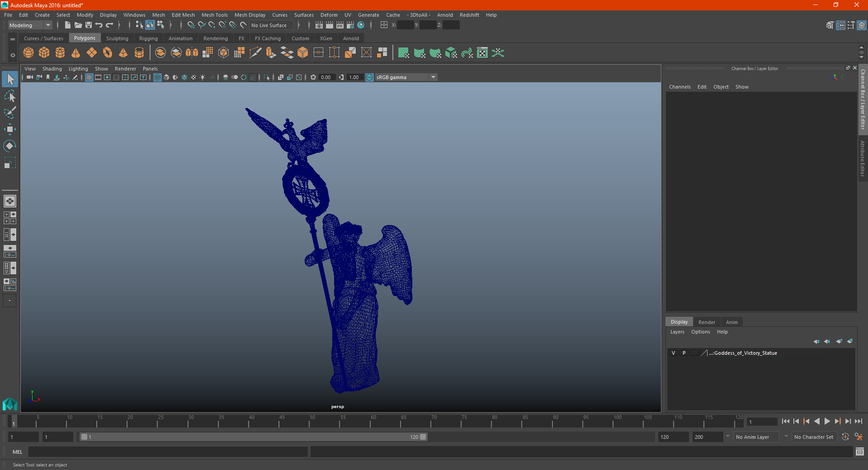Switch to the Render layer tab
The width and height of the screenshot is (868, 470).
tap(707, 322)
